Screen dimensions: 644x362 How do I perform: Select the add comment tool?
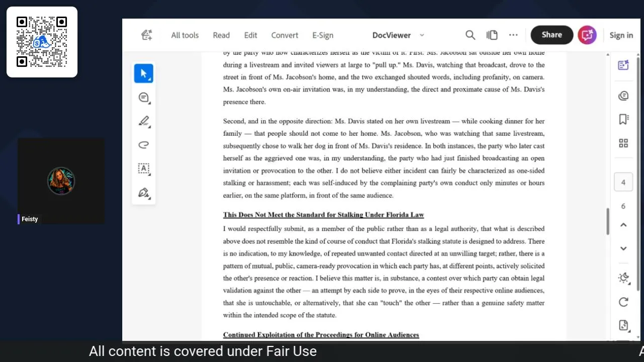coord(144,98)
